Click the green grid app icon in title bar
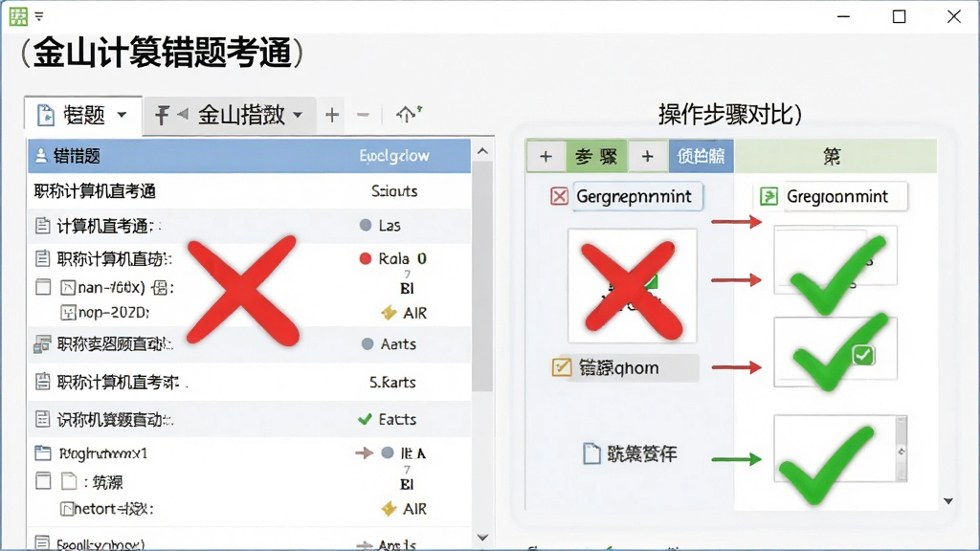980x551 pixels. click(x=18, y=16)
